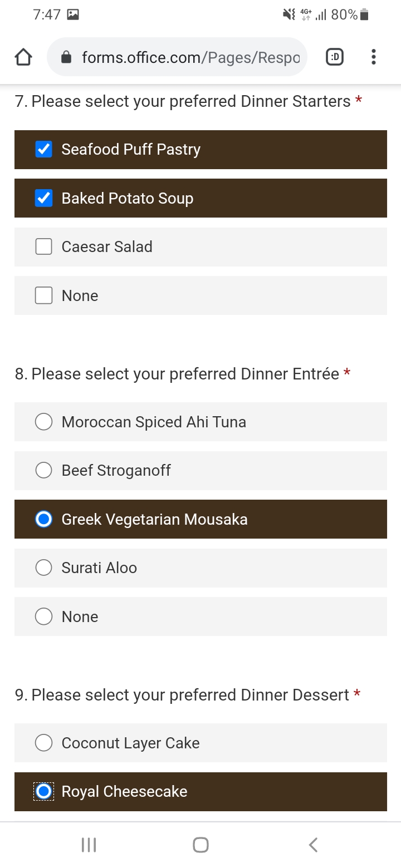Uncheck the Baked Potato Soup checkbox
The height and width of the screenshot is (868, 401).
coord(43,198)
